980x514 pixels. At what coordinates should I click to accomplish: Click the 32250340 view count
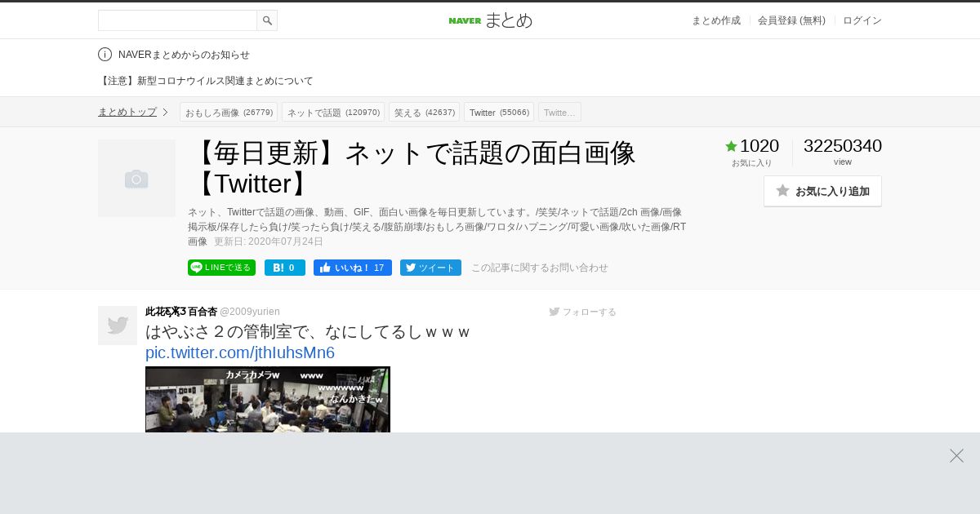pyautogui.click(x=843, y=146)
